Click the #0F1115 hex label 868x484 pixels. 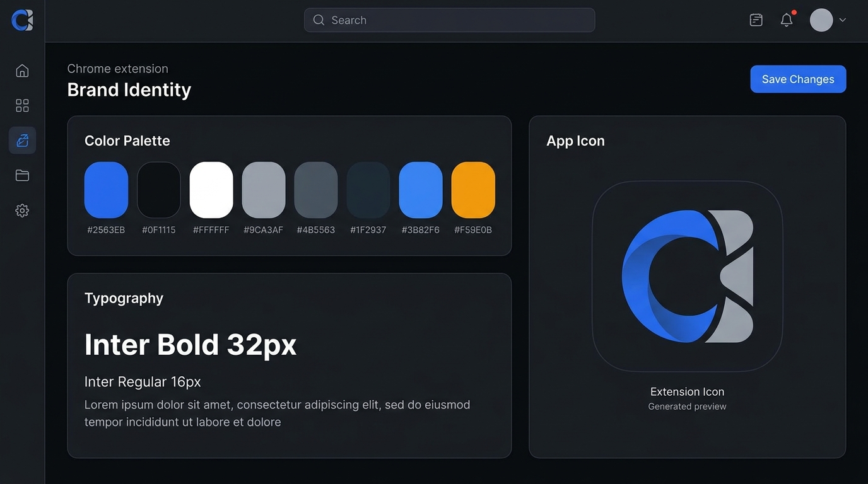(x=159, y=230)
